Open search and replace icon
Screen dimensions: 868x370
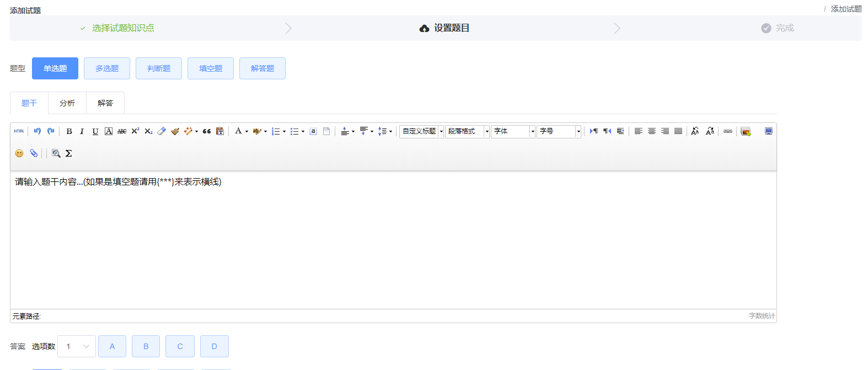56,153
